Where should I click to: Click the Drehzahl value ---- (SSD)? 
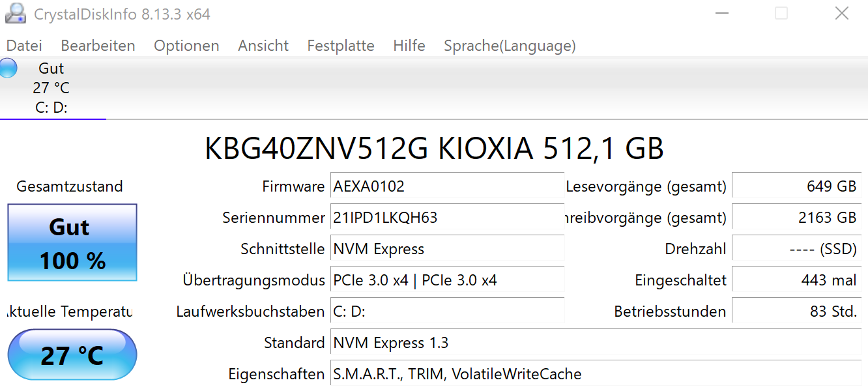pyautogui.click(x=796, y=248)
